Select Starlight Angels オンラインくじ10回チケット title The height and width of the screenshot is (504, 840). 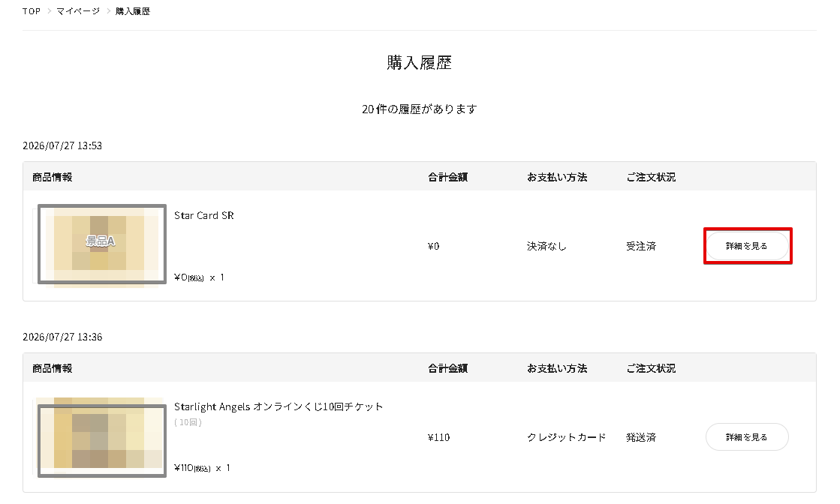pyautogui.click(x=278, y=406)
